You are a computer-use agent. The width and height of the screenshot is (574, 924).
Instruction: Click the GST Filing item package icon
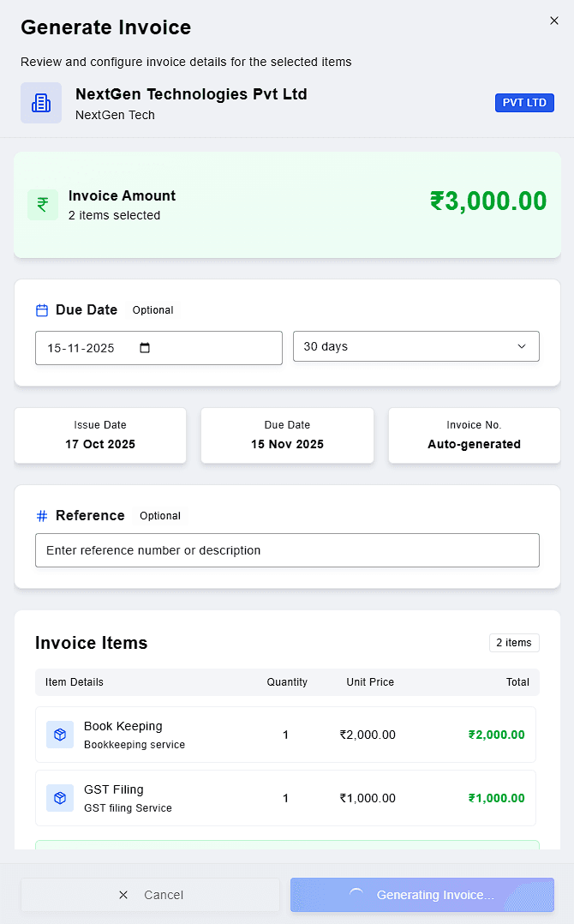pos(59,797)
